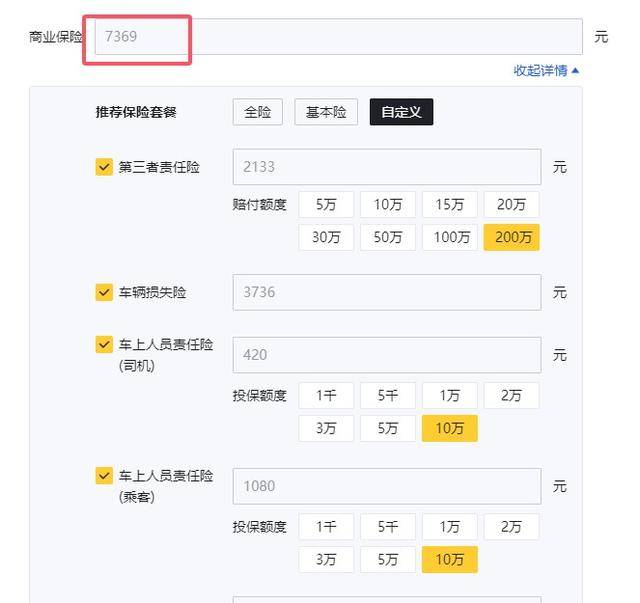Click the passenger premium field showing 1080

pos(387,486)
